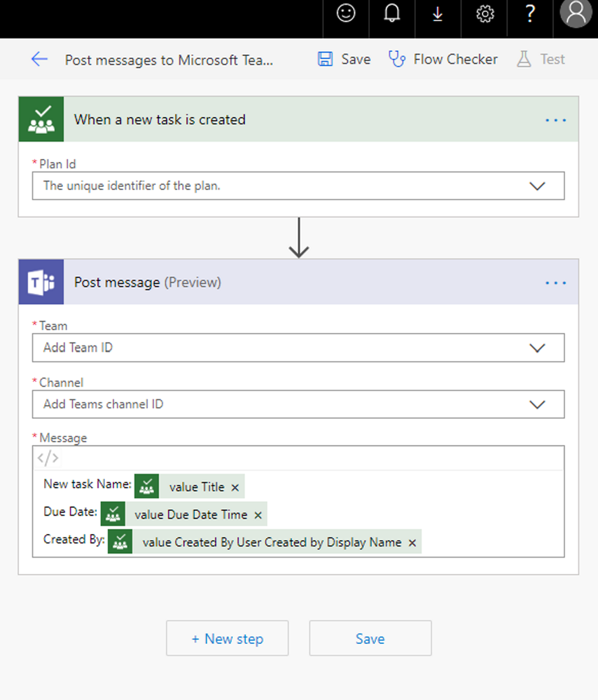Open the help question mark
598x700 pixels.
click(x=529, y=13)
